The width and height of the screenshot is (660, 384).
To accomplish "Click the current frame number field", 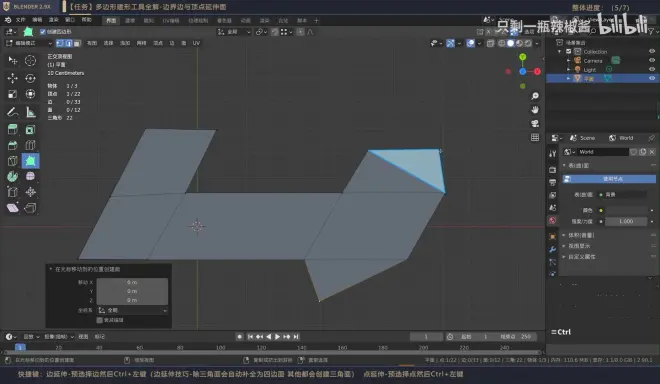I will (426, 336).
